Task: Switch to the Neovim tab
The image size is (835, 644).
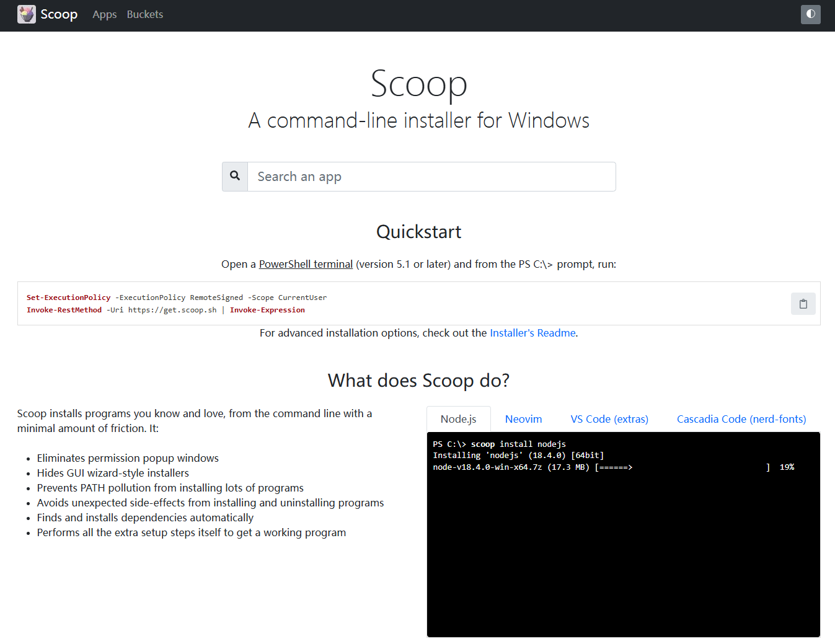Action: click(523, 419)
